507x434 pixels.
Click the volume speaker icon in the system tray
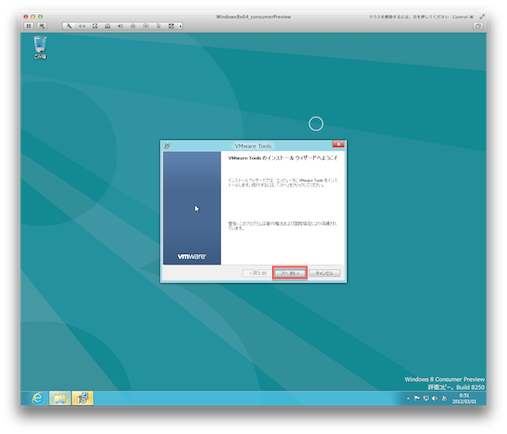[435, 398]
